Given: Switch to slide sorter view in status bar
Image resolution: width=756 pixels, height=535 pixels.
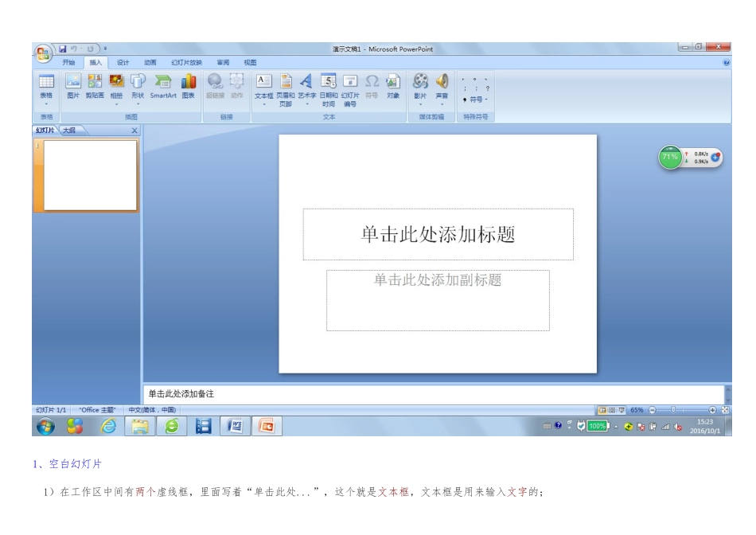Looking at the screenshot, I should pos(612,409).
